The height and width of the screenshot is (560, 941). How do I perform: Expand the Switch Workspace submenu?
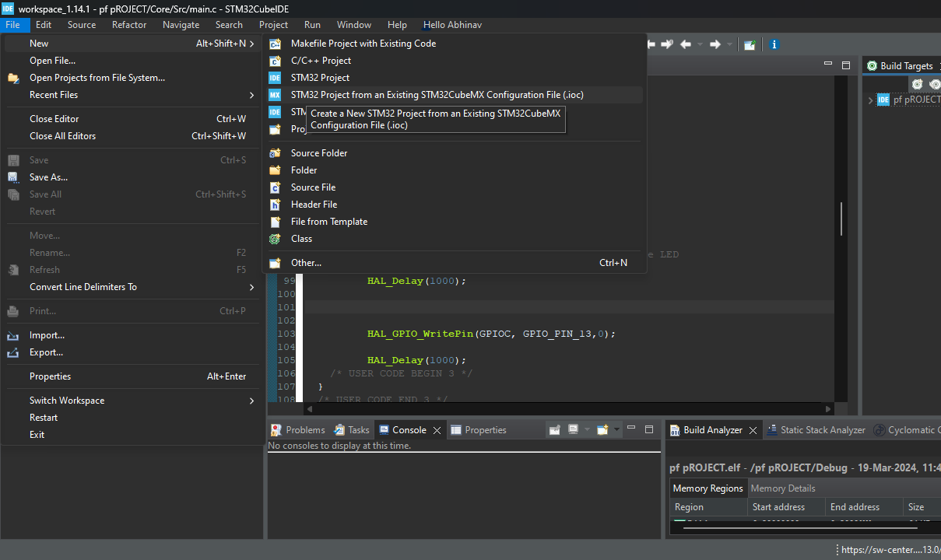[132, 401]
